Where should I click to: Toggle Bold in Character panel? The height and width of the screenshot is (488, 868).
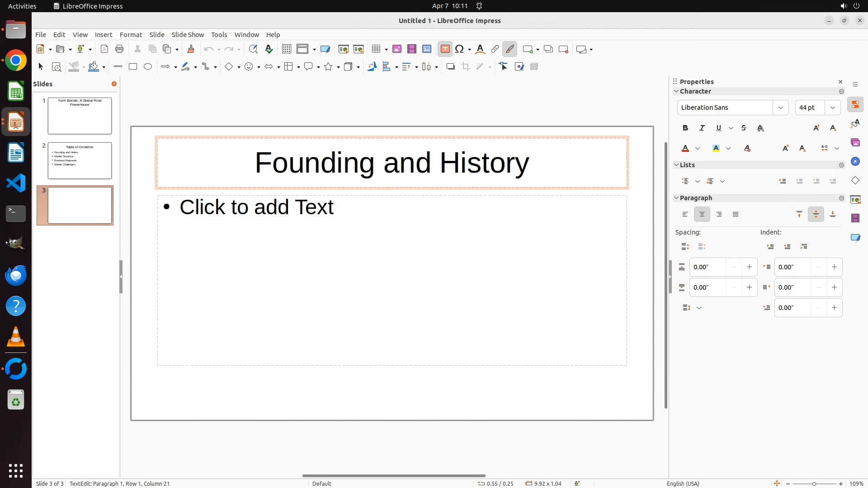(x=685, y=128)
